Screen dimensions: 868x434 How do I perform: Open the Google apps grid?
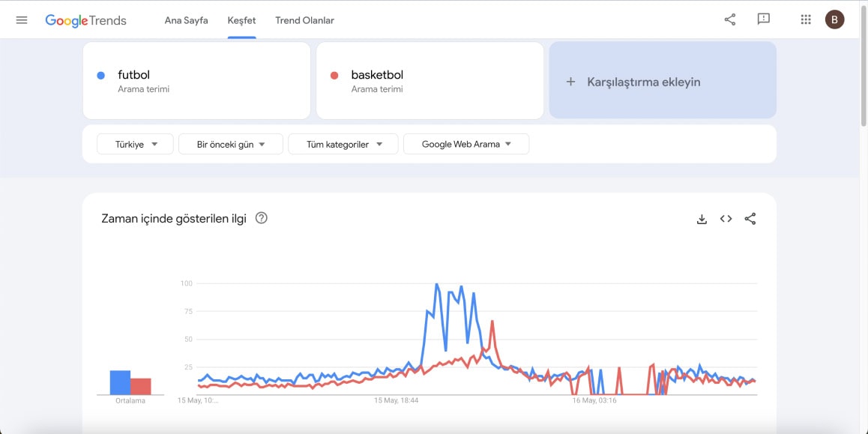point(806,19)
